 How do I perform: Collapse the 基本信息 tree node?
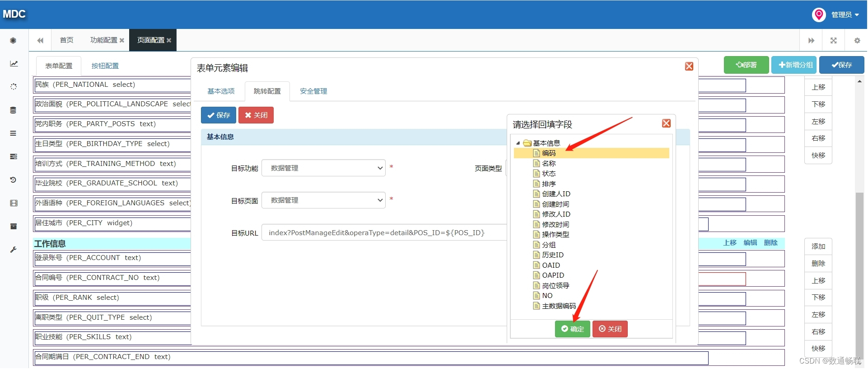pyautogui.click(x=518, y=143)
